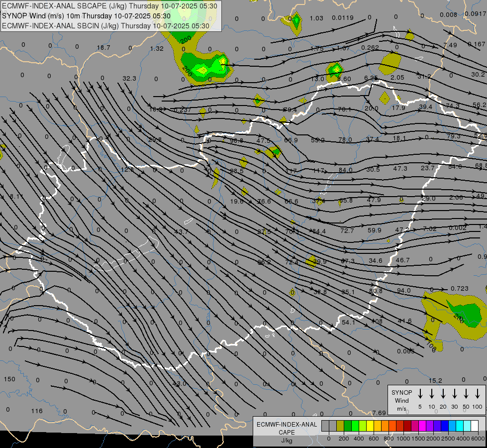487x448 pixels.
Task: Click the SBCIN title line in the header box
Action: click(x=105, y=26)
